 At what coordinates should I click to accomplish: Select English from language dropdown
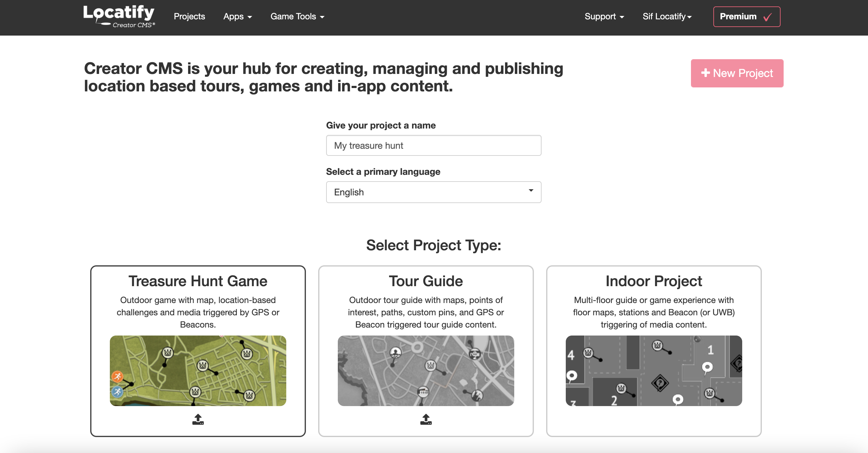pyautogui.click(x=432, y=192)
